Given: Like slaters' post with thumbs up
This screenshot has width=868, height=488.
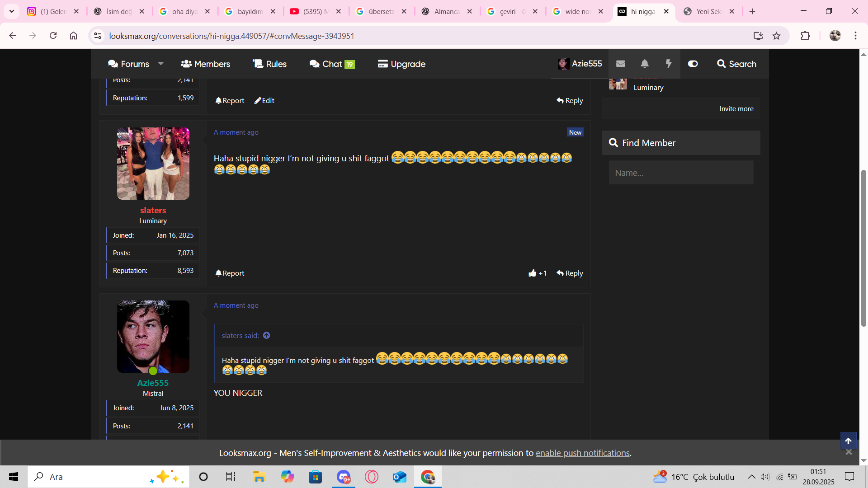Looking at the screenshot, I should 533,273.
